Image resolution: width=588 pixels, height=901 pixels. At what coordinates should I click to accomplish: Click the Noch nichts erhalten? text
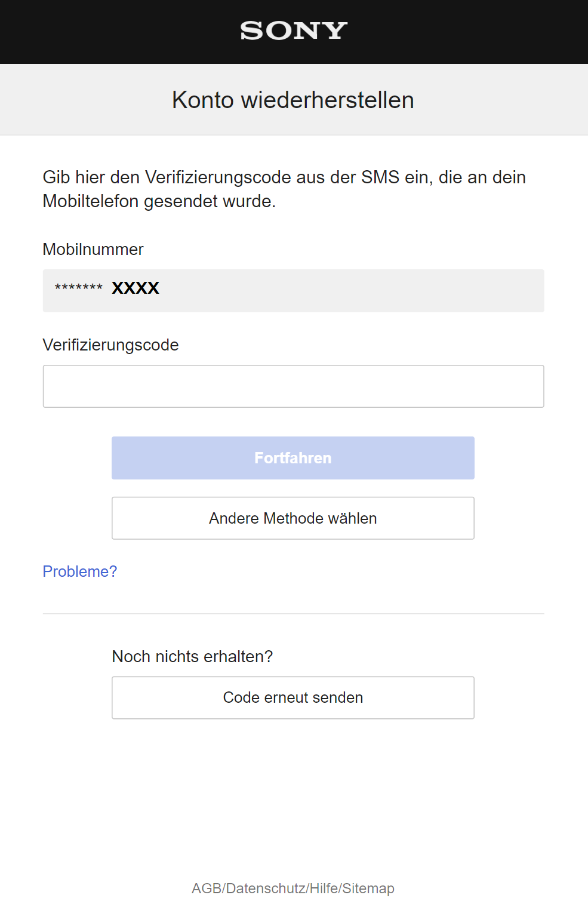192,656
